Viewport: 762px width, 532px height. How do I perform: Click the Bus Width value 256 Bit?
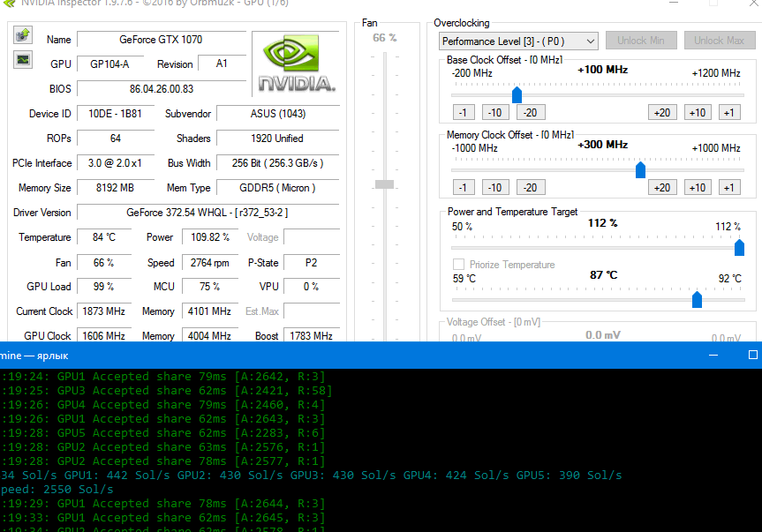pyautogui.click(x=278, y=163)
